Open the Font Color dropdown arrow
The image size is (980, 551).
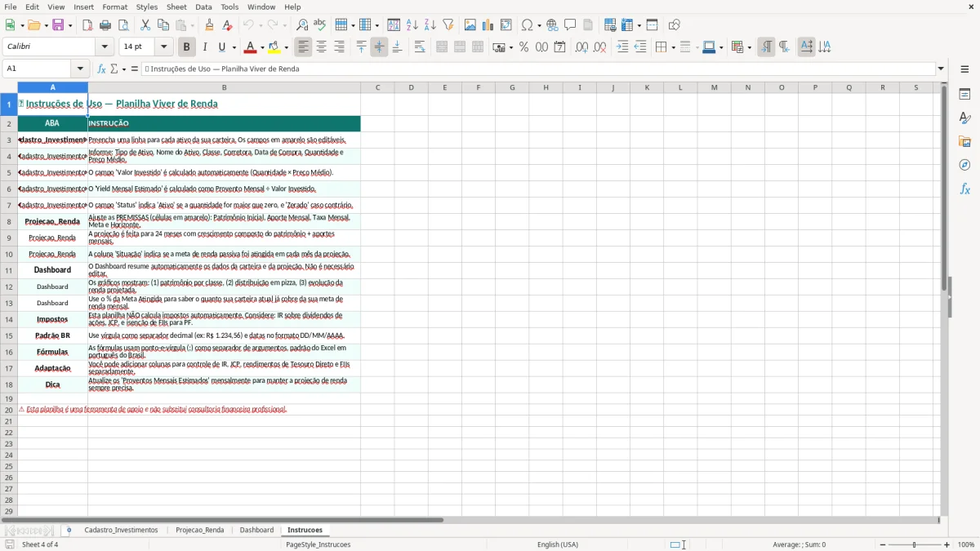(262, 47)
